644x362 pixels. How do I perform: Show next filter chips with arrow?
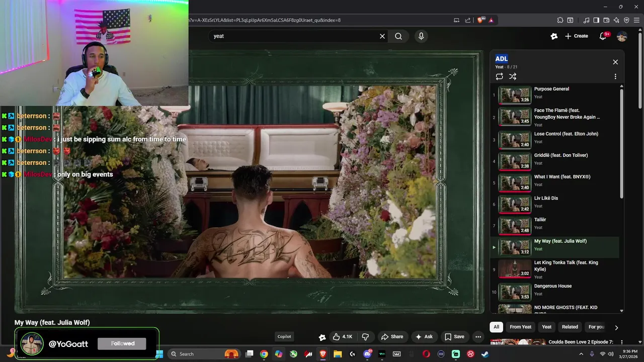point(616,327)
